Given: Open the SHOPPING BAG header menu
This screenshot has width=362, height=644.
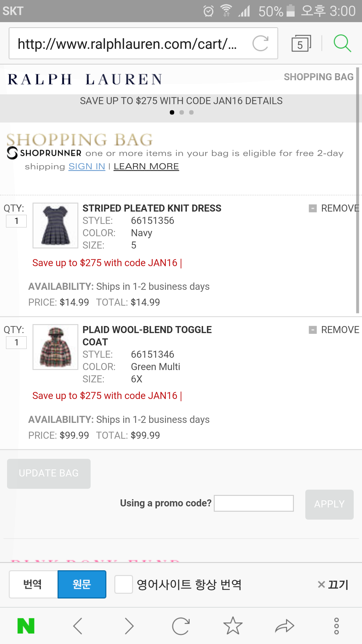Looking at the screenshot, I should click(319, 77).
